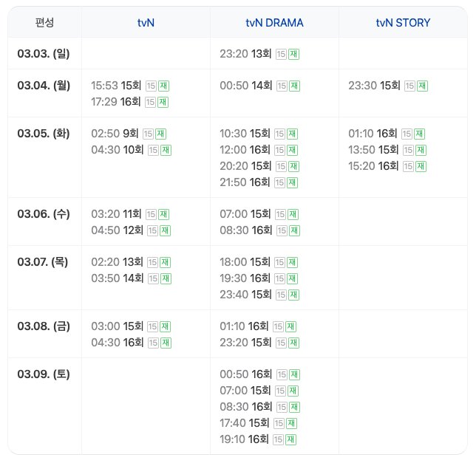The height and width of the screenshot is (463, 476).
Task: Select the 03.06. (수) date row label
Action: tap(44, 214)
